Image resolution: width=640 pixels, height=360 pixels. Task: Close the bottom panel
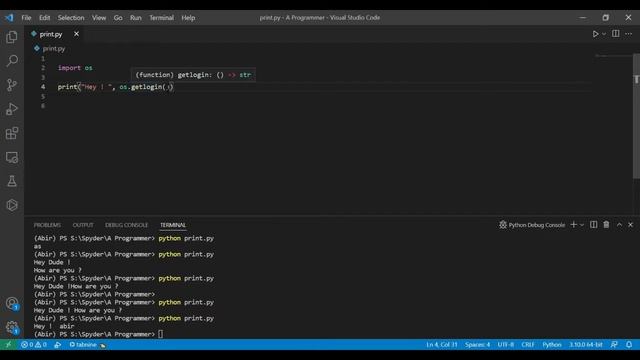coord(631,225)
